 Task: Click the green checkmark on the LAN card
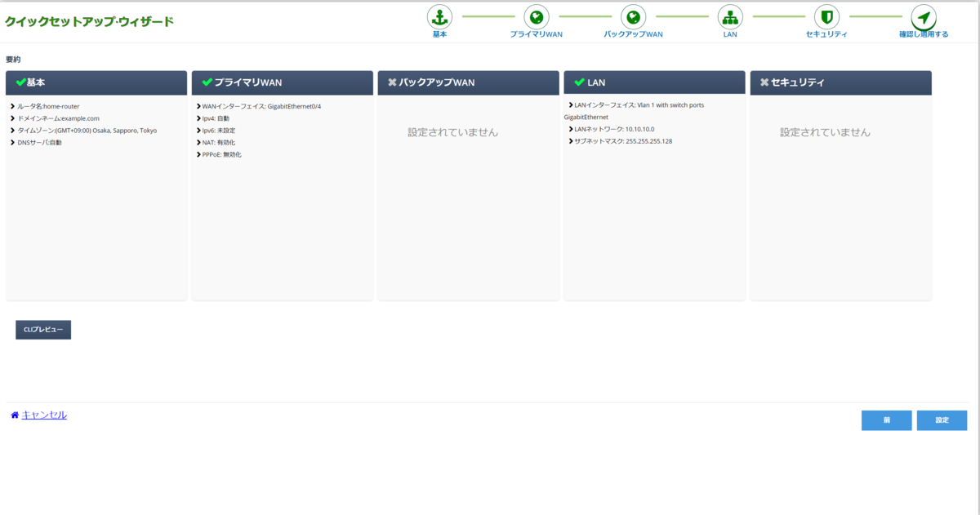[579, 82]
